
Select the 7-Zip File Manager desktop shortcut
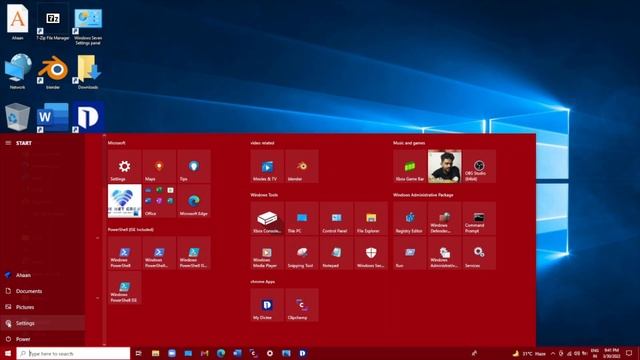coord(53,23)
